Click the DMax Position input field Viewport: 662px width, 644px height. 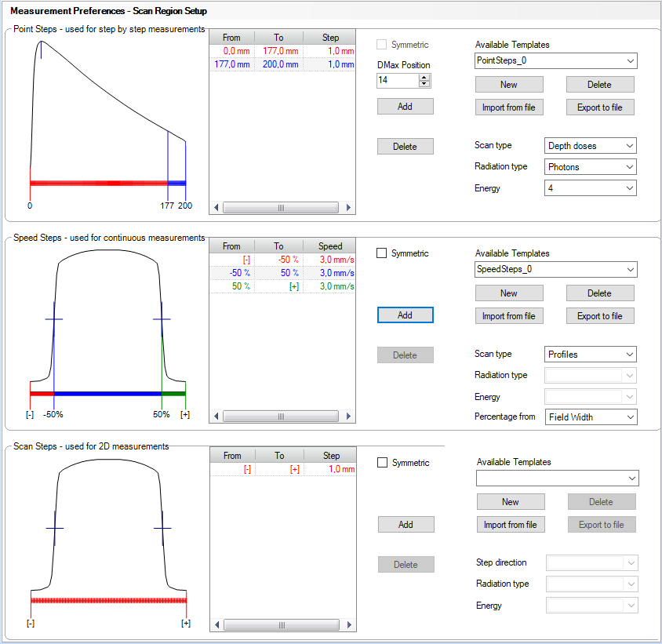tap(397, 80)
